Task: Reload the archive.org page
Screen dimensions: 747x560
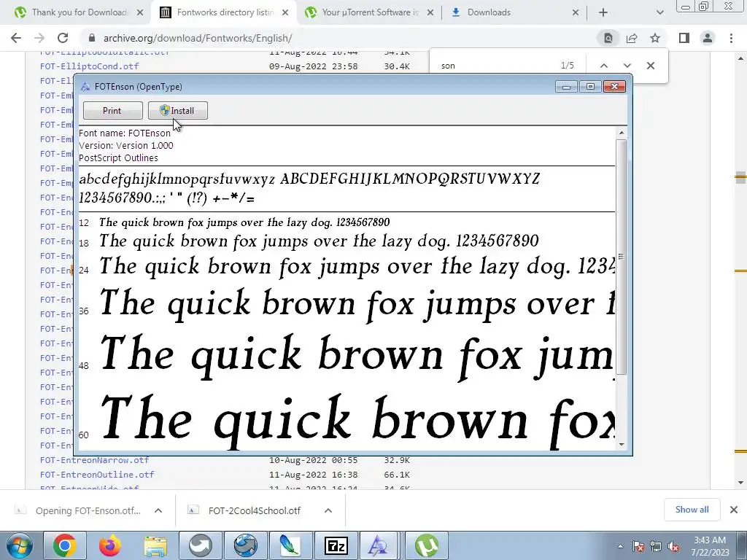Action: point(63,38)
